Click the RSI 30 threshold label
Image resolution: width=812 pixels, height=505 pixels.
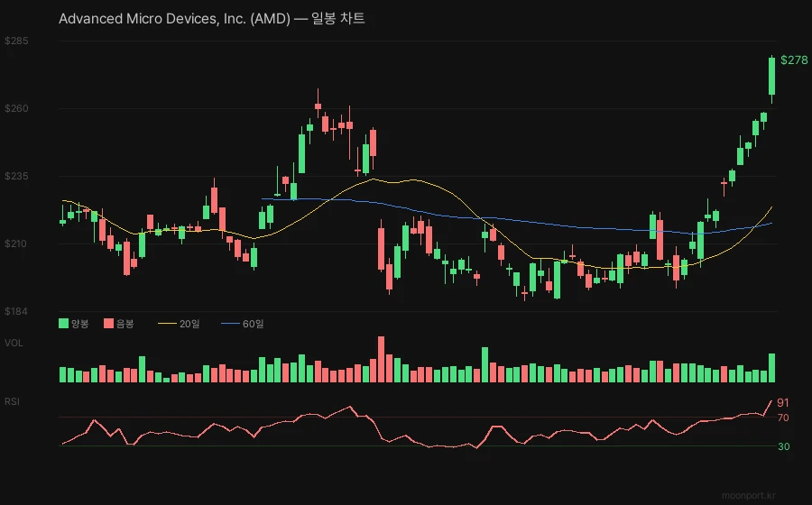point(784,446)
